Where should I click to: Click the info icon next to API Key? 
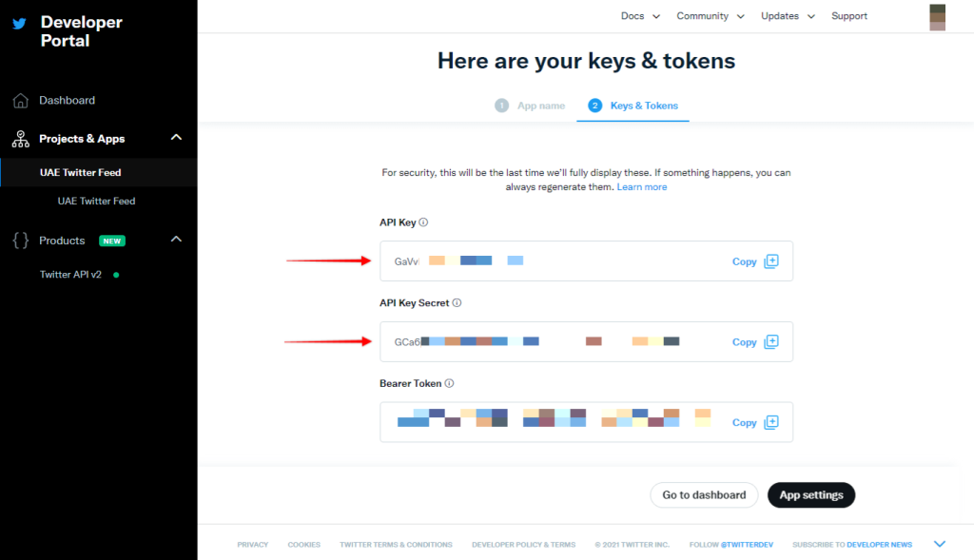[x=424, y=222]
